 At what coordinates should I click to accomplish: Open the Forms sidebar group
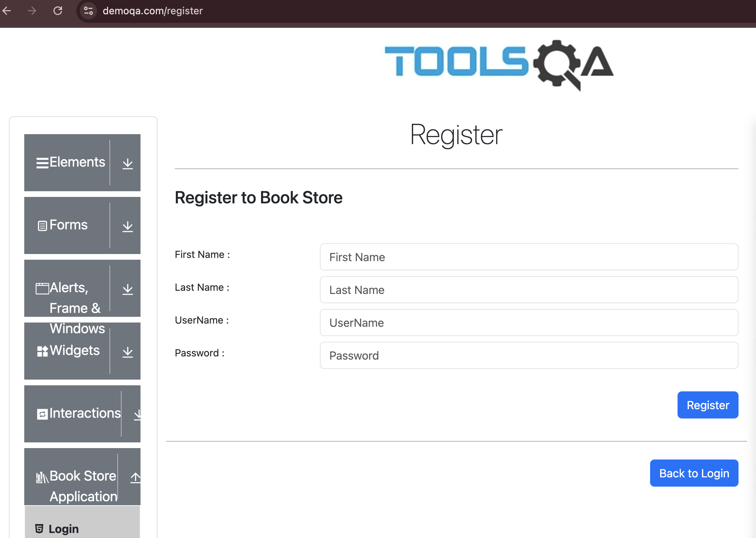(x=82, y=225)
